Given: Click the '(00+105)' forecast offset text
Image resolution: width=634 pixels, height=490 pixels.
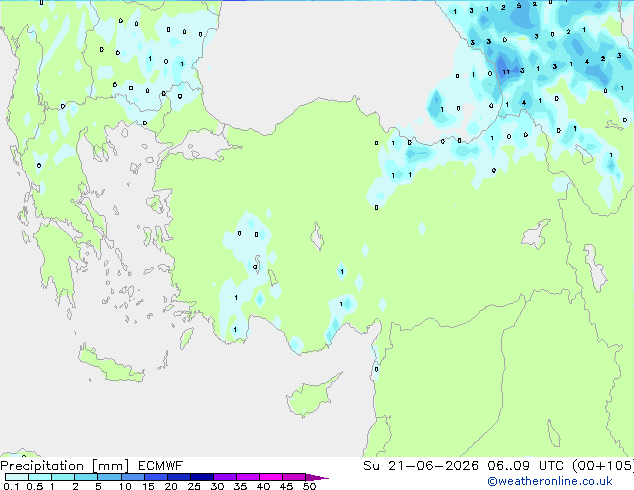Looking at the screenshot, I should (x=603, y=466).
